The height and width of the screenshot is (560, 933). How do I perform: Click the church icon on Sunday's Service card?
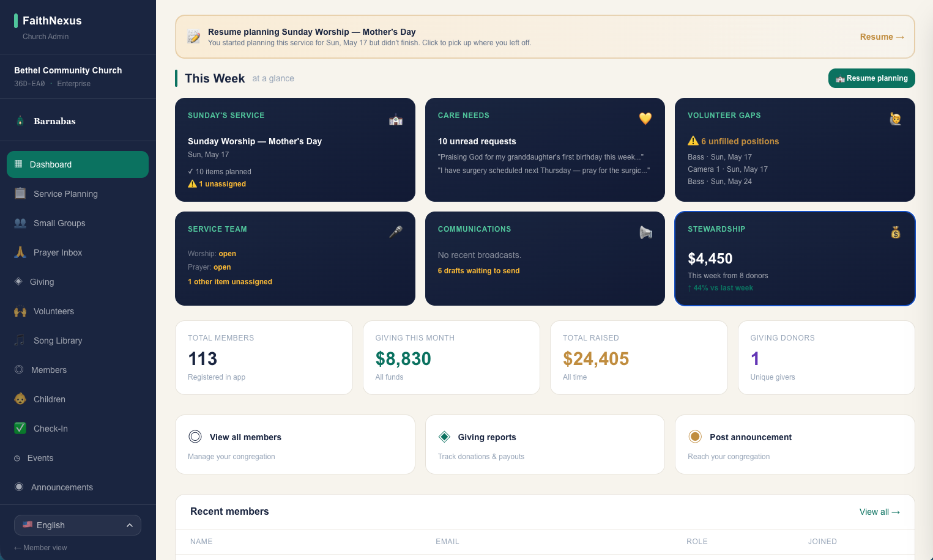396,120
